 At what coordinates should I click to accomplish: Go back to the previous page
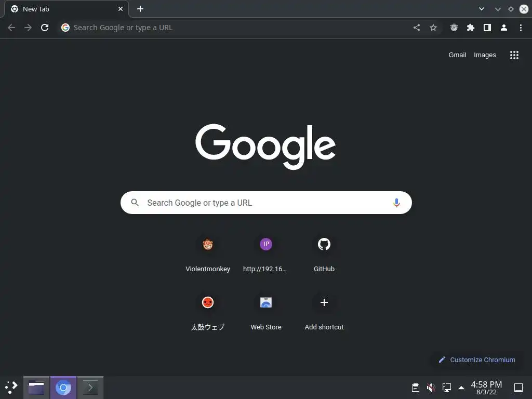[11, 28]
